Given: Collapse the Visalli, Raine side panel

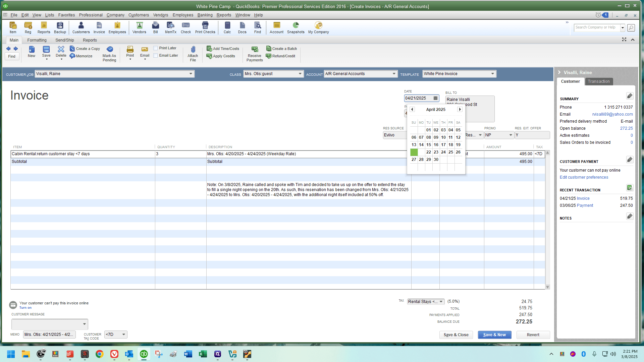Looking at the screenshot, I should click(x=559, y=72).
